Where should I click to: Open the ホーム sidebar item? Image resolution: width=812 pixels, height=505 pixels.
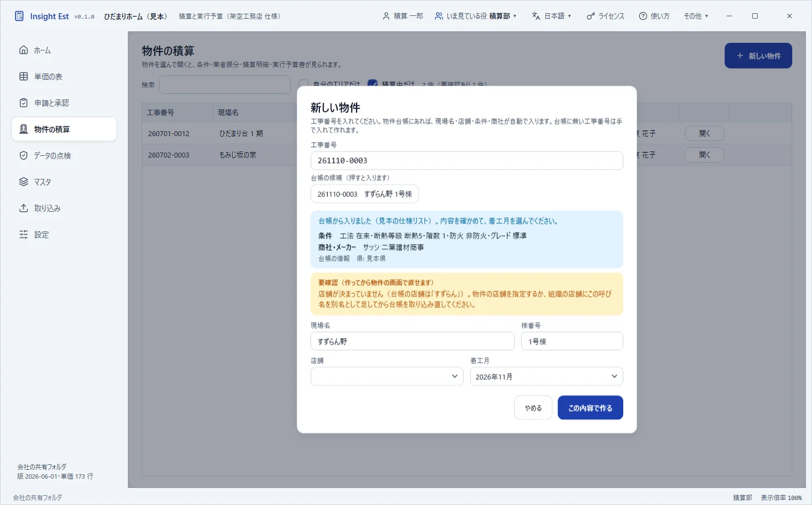pyautogui.click(x=64, y=50)
